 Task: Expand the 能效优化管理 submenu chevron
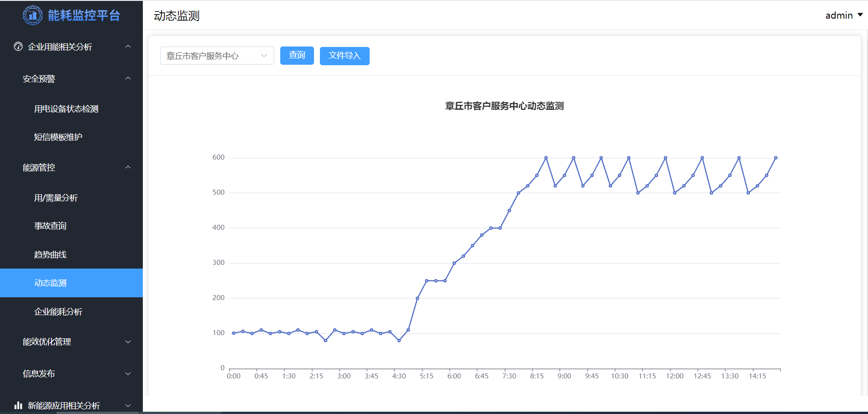[128, 342]
